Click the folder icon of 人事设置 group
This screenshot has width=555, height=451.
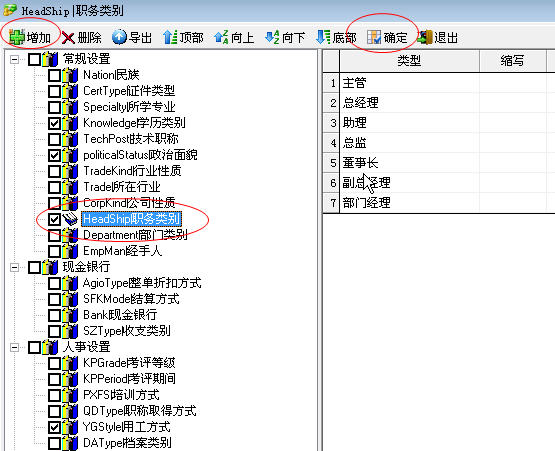point(50,347)
